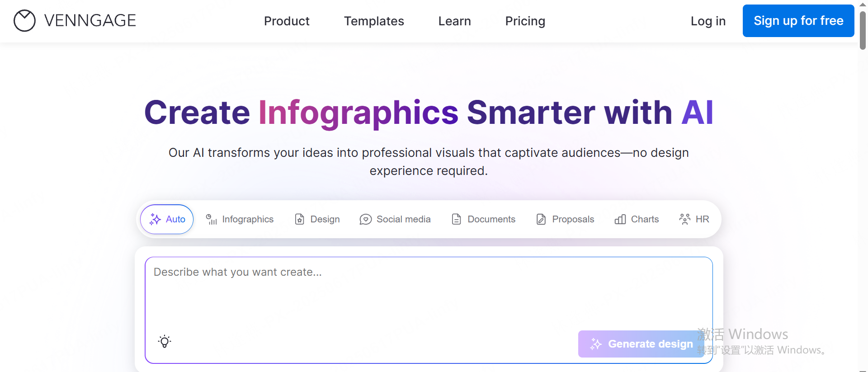Open the Product menu
Viewport: 868px width, 372px height.
click(287, 21)
